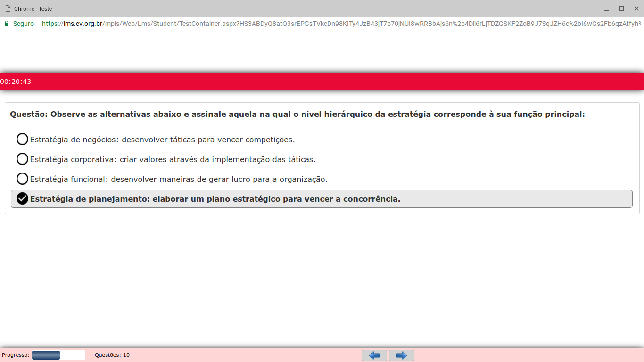Open the 'Seguro' site security label
Image resolution: width=644 pixels, height=362 pixels.
pyautogui.click(x=24, y=23)
